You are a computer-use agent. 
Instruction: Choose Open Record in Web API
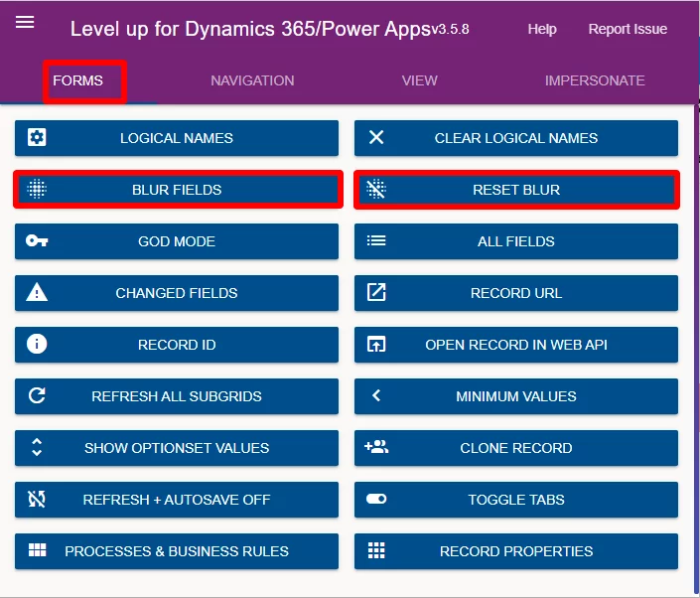(516, 345)
